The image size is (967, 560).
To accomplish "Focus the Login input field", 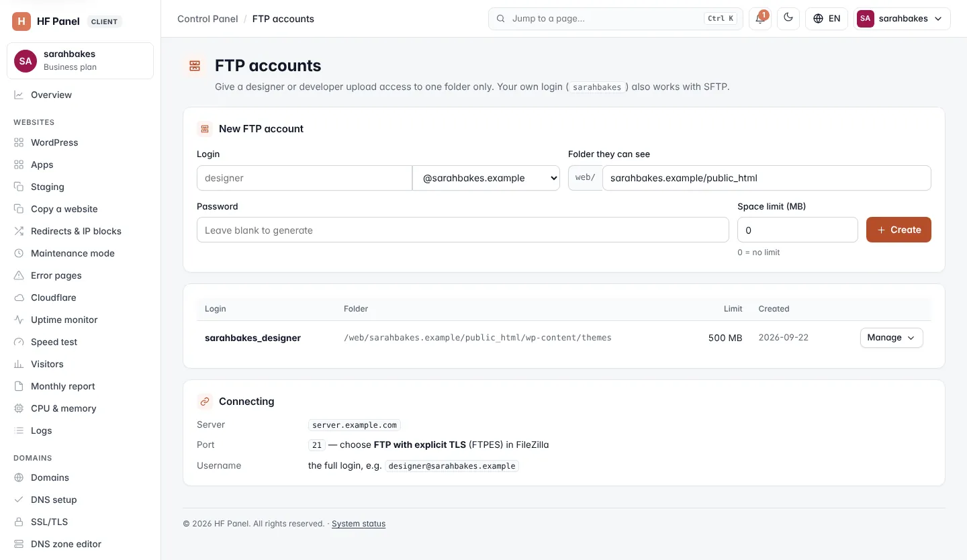I will (304, 178).
